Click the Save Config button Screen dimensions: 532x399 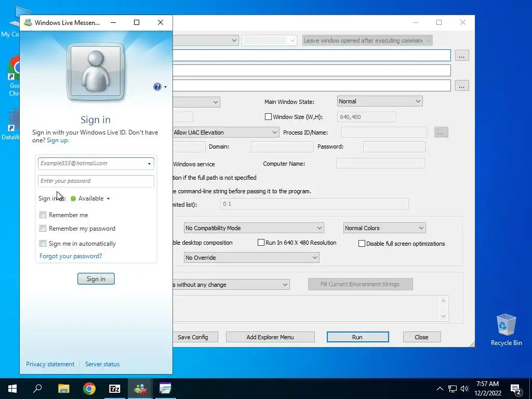point(195,337)
